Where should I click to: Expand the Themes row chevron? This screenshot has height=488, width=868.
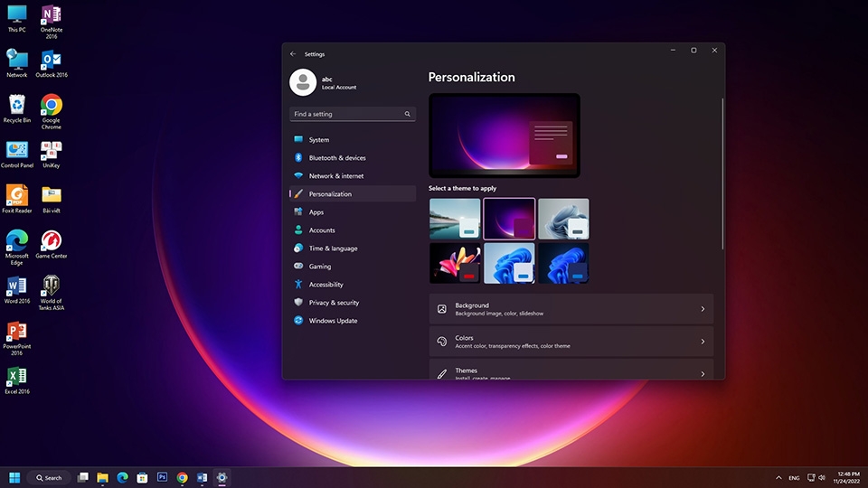[703, 373]
